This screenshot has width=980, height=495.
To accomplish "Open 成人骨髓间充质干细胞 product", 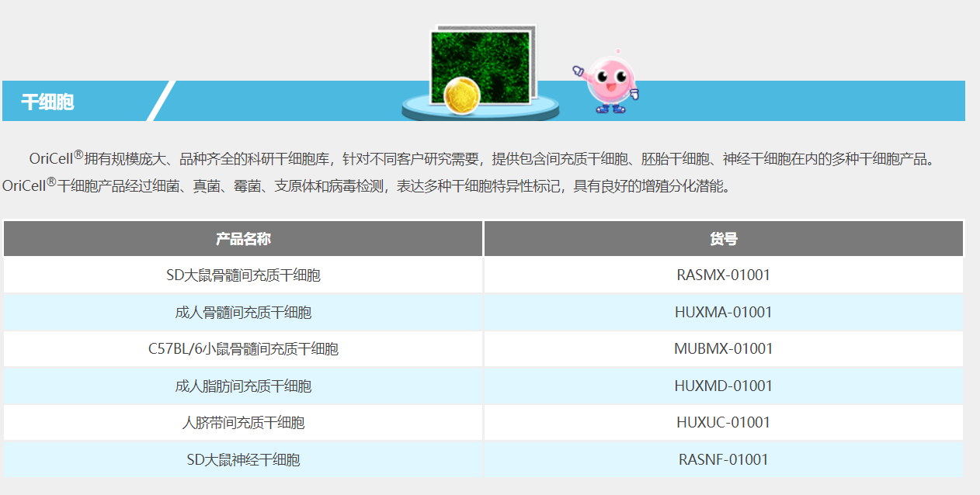I will 243,313.
